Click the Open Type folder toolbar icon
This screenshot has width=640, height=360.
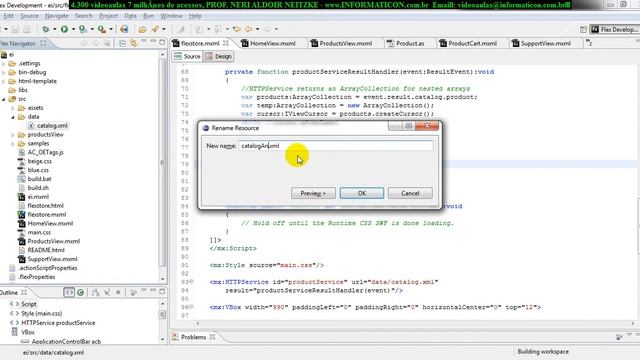coord(142,29)
